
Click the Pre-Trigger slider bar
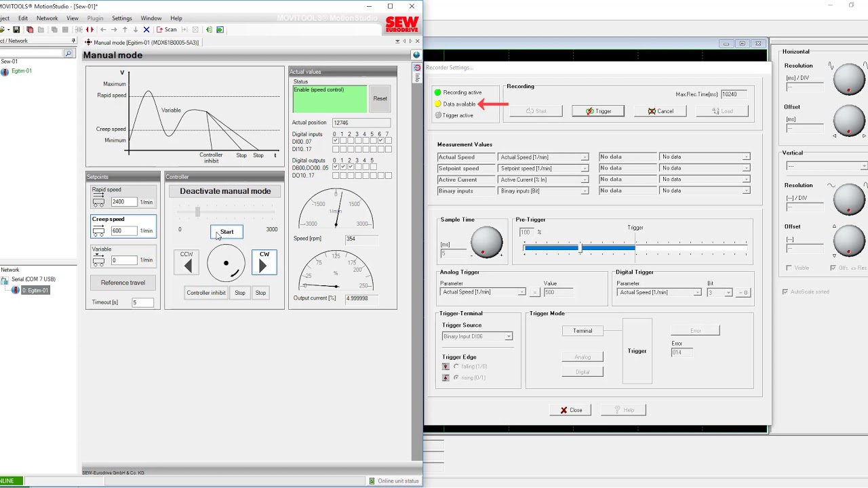click(635, 249)
